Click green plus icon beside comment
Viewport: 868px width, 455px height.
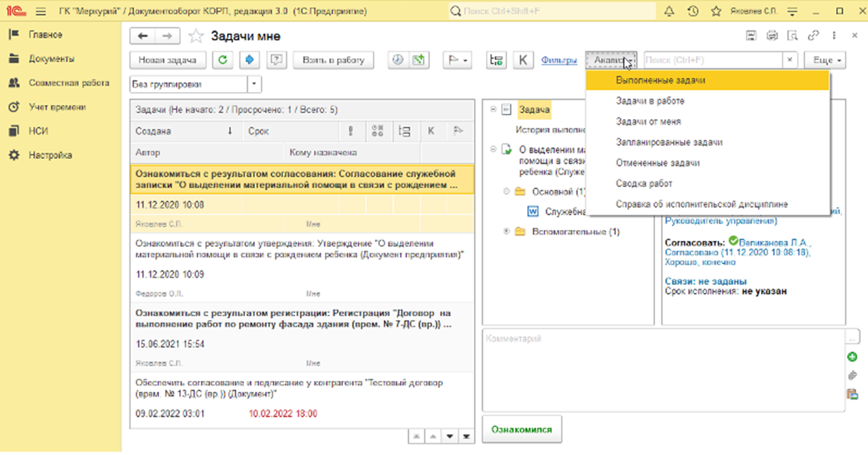point(852,357)
